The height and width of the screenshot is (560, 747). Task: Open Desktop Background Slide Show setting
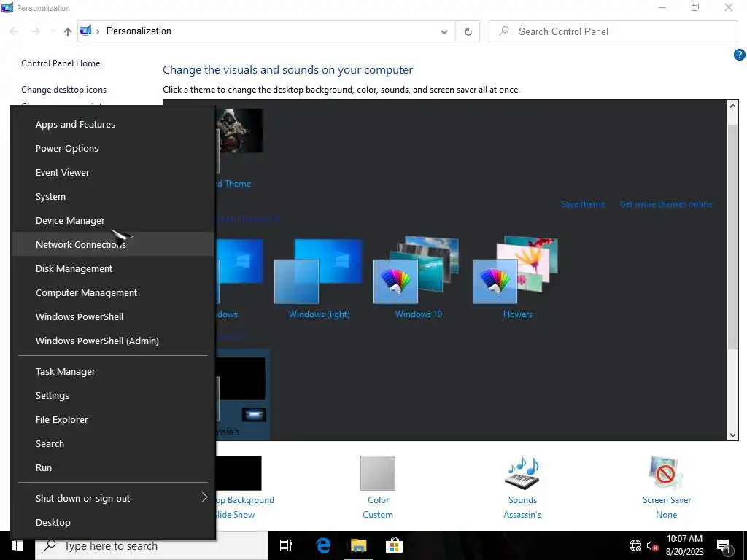click(x=244, y=488)
